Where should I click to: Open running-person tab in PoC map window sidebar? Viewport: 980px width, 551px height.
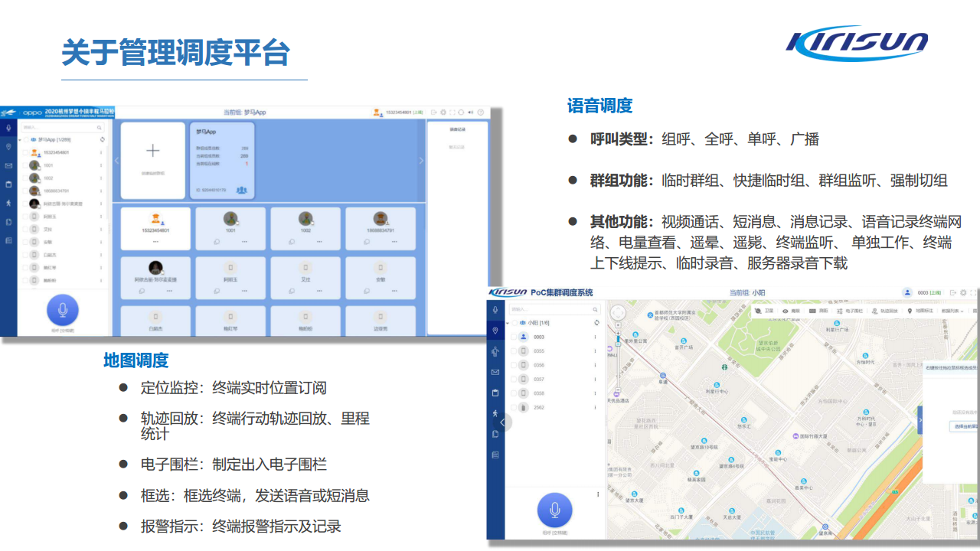coord(495,413)
